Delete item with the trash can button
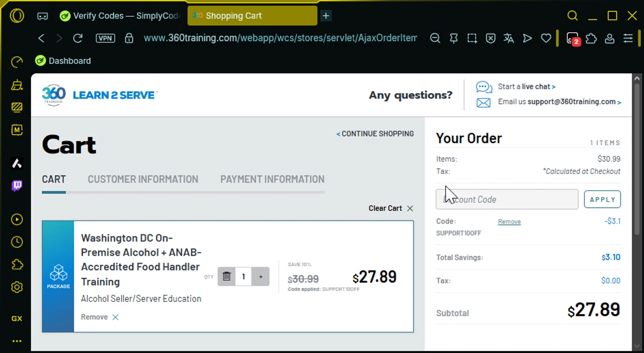This screenshot has width=644, height=353. coord(227,277)
